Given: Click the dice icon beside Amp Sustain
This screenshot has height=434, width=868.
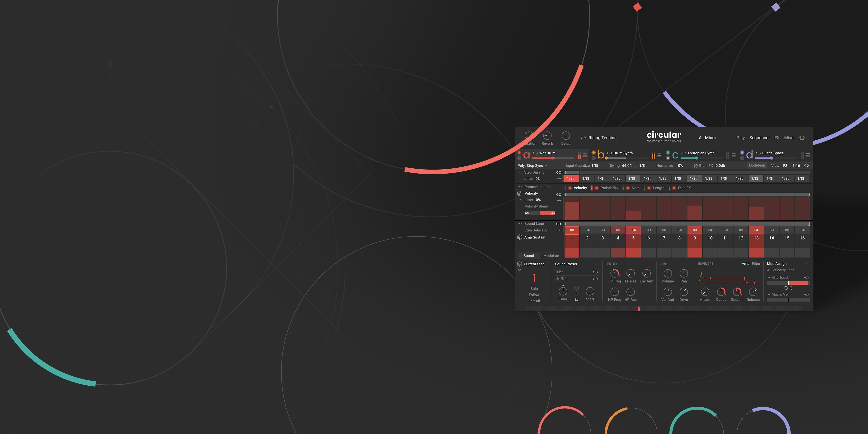Looking at the screenshot, I should [520, 237].
